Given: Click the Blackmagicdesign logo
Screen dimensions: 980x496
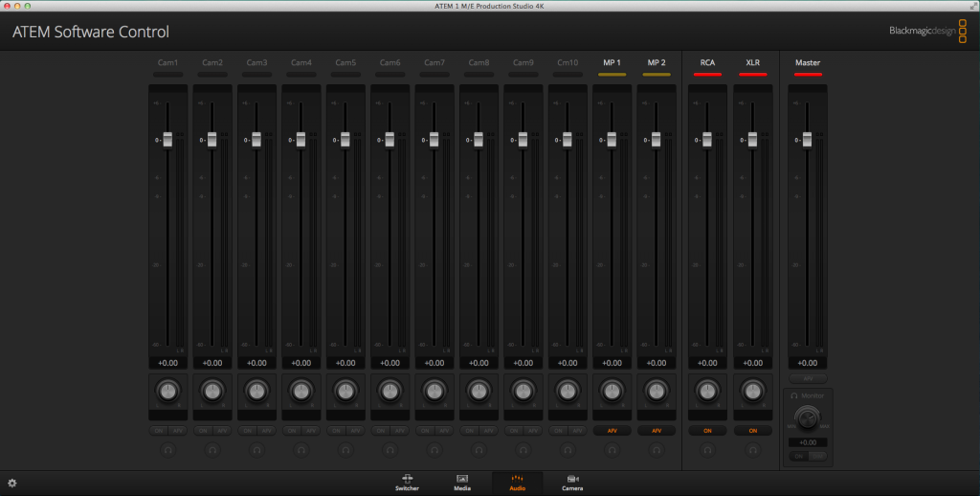Looking at the screenshot, I should (927, 31).
